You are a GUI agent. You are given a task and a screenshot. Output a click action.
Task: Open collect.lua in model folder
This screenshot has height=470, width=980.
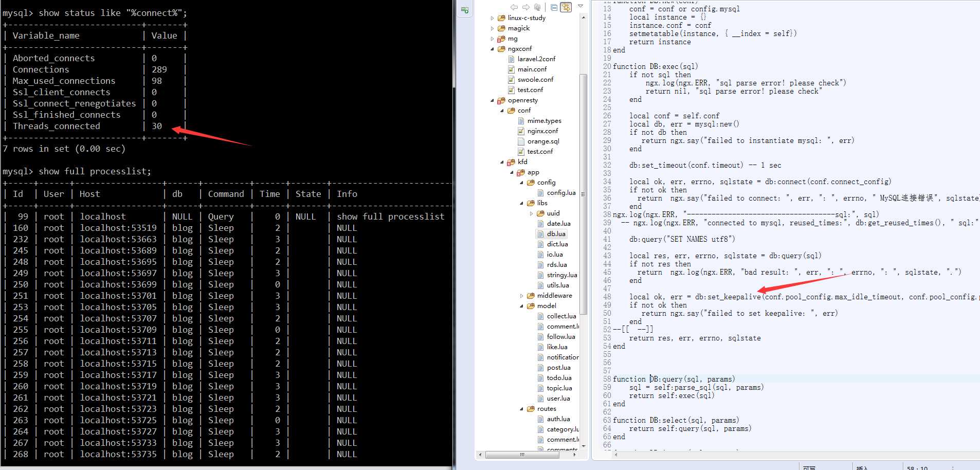[561, 316]
